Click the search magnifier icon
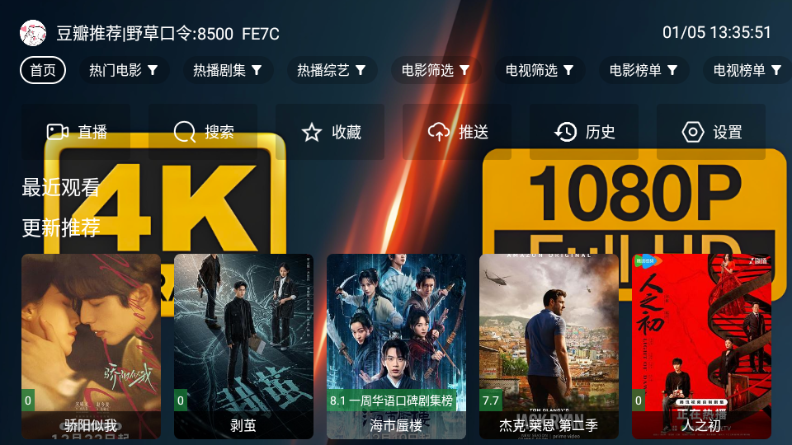This screenshot has height=445, width=792. pyautogui.click(x=184, y=132)
